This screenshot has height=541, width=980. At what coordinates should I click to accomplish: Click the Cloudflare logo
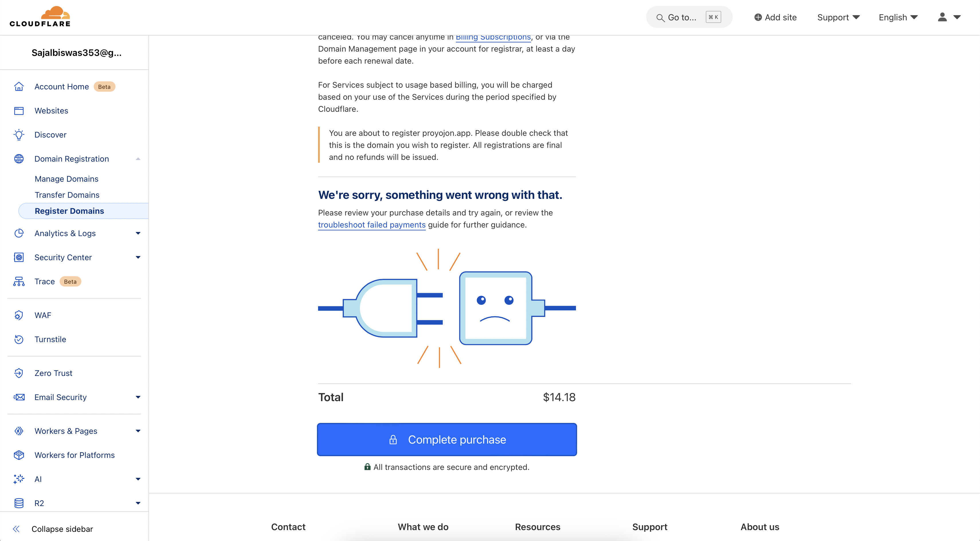pyautogui.click(x=40, y=17)
